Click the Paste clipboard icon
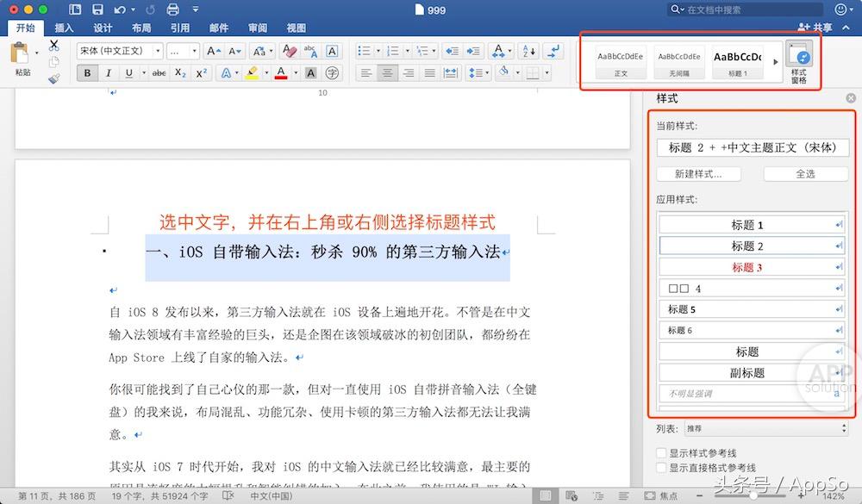This screenshot has width=862, height=504. [21, 54]
